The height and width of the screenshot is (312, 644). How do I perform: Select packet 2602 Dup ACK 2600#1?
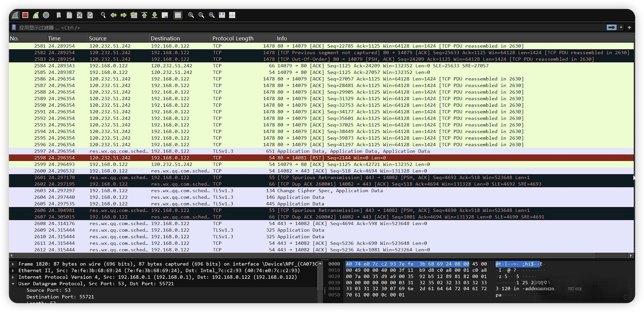pos(321,184)
